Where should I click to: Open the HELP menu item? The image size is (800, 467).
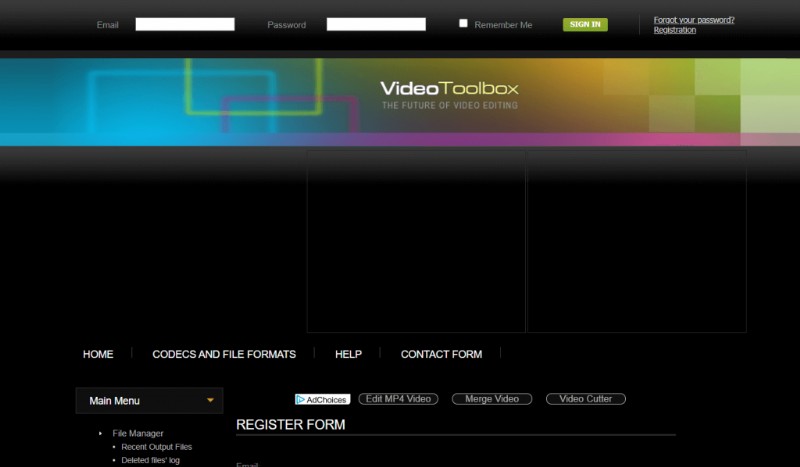348,354
